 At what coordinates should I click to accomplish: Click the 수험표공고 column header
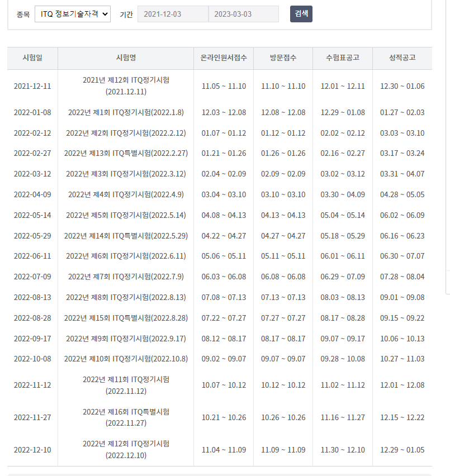343,58
